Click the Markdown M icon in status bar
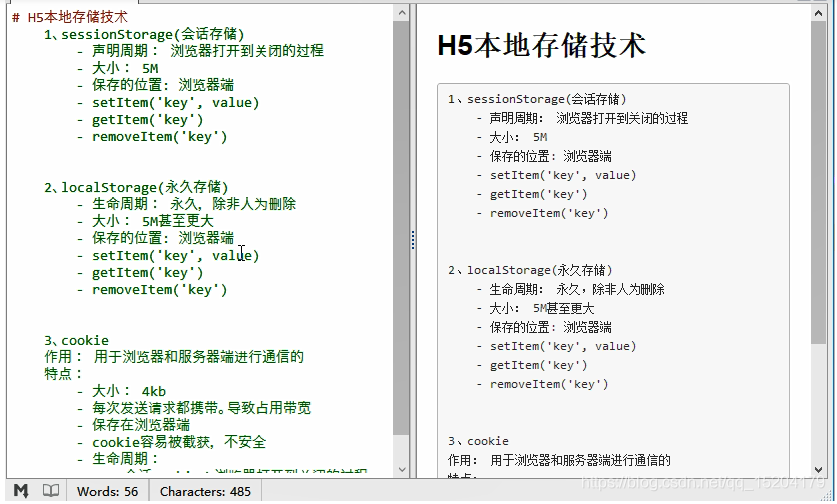The height and width of the screenshot is (504, 837). [x=21, y=491]
